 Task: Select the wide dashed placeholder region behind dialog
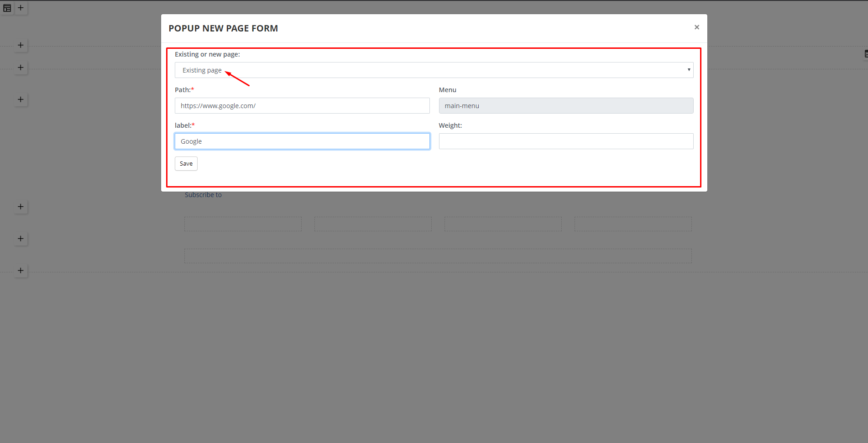438,256
